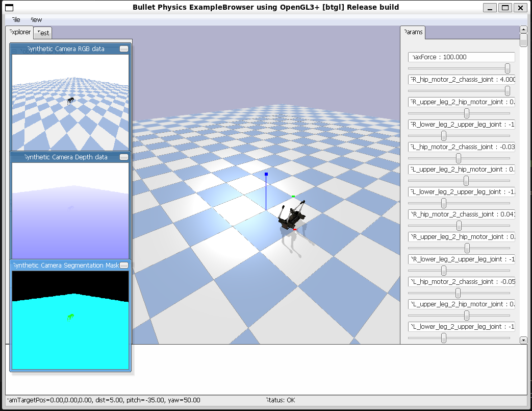Click the FR_lower_leg_2_upper_leg_joint slider handle
The width and height of the screenshot is (532, 411).
pos(443,136)
